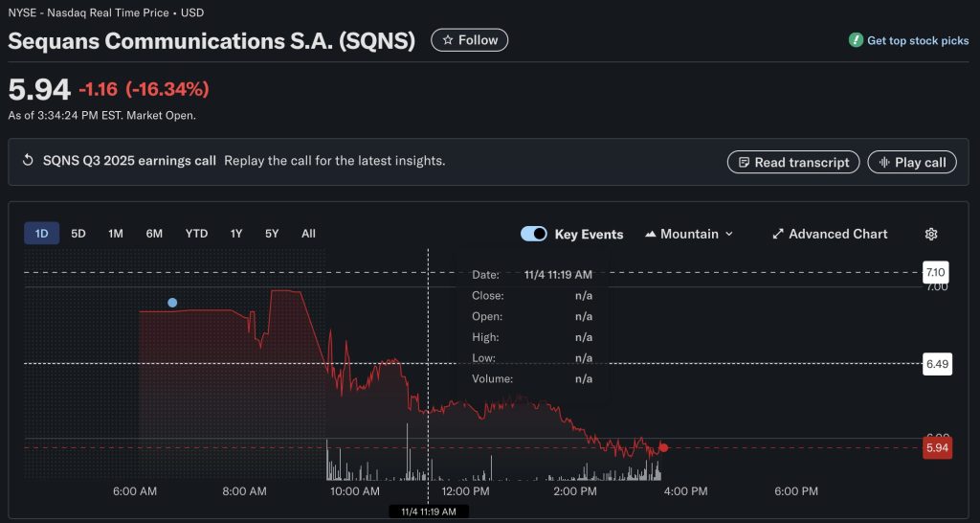Expand the Mountain chart type dropdown

point(689,234)
